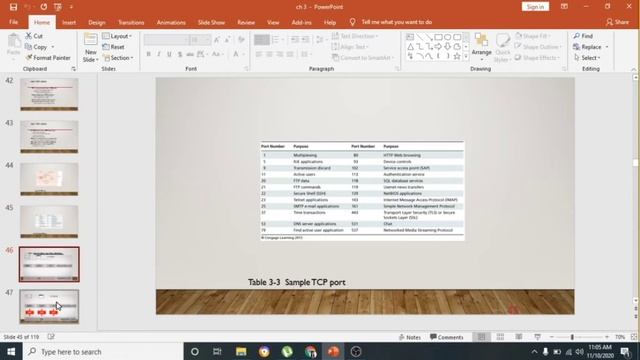Click the Sign in button
Viewport: 640px width, 360px height.
535,7
